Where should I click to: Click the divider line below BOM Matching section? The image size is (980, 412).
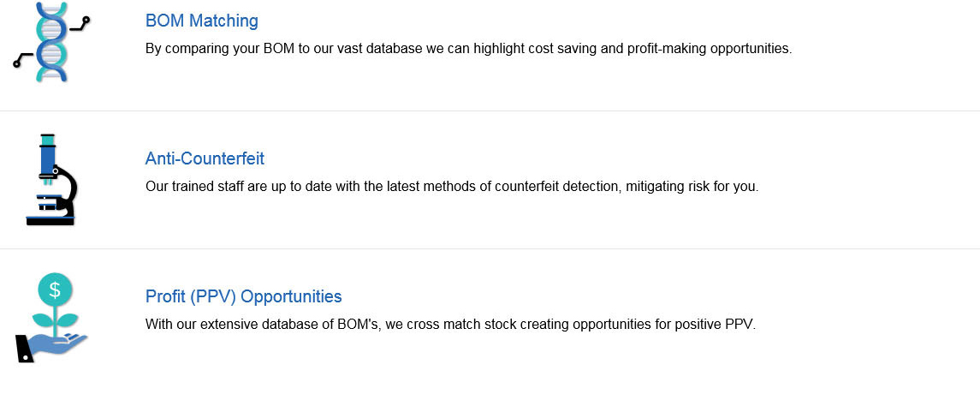coord(490,111)
